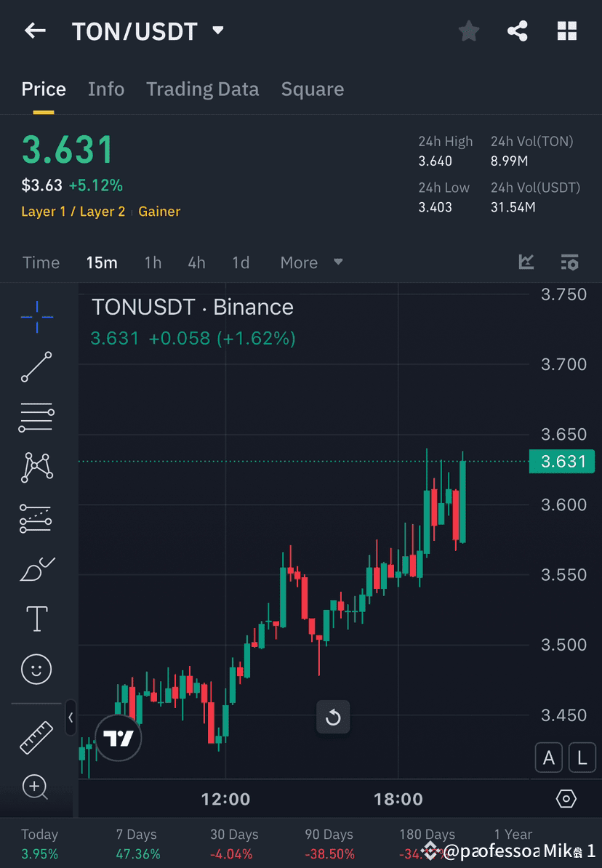Toggle auto scale with the A button
The width and height of the screenshot is (602, 868).
pyautogui.click(x=549, y=758)
